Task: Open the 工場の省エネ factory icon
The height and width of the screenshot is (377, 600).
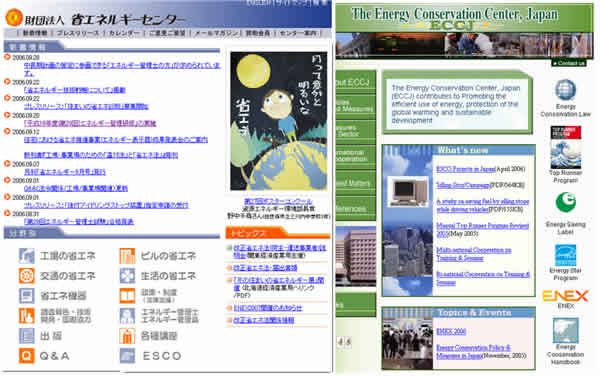Action: (26, 256)
